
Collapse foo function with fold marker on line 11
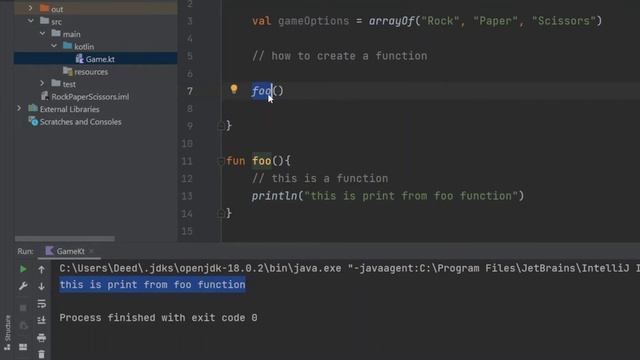pyautogui.click(x=220, y=161)
